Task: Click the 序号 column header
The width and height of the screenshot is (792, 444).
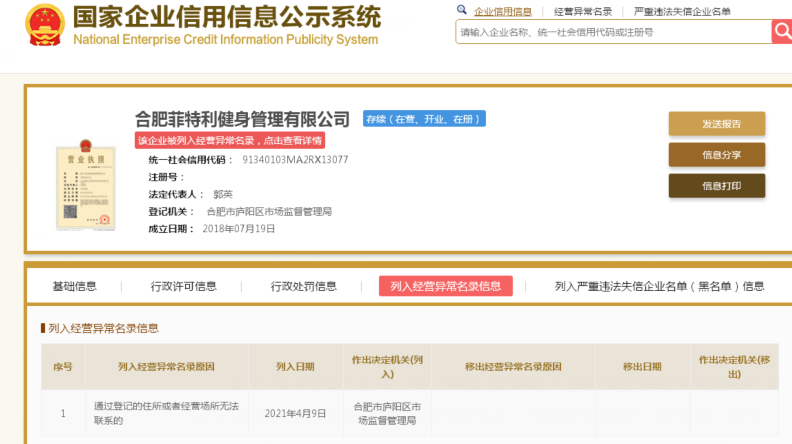Action: point(63,367)
